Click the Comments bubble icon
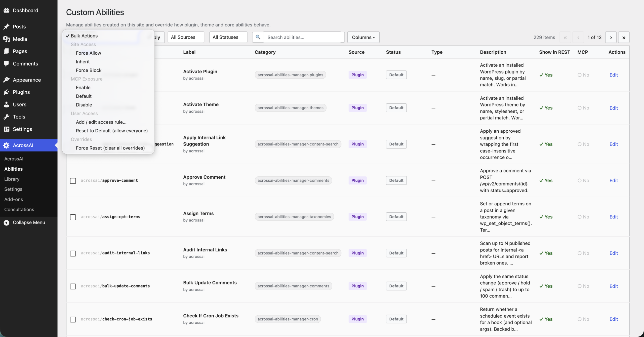This screenshot has height=337, width=644. (x=7, y=64)
